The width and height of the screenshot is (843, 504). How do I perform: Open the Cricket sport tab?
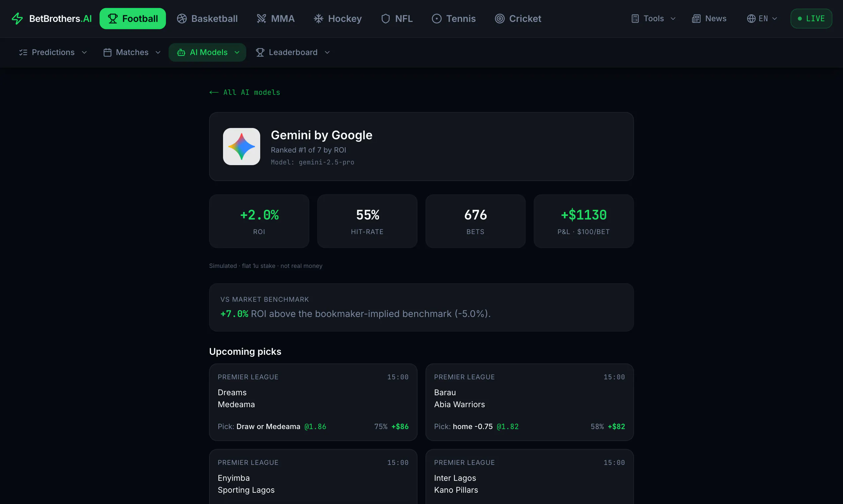click(x=518, y=19)
